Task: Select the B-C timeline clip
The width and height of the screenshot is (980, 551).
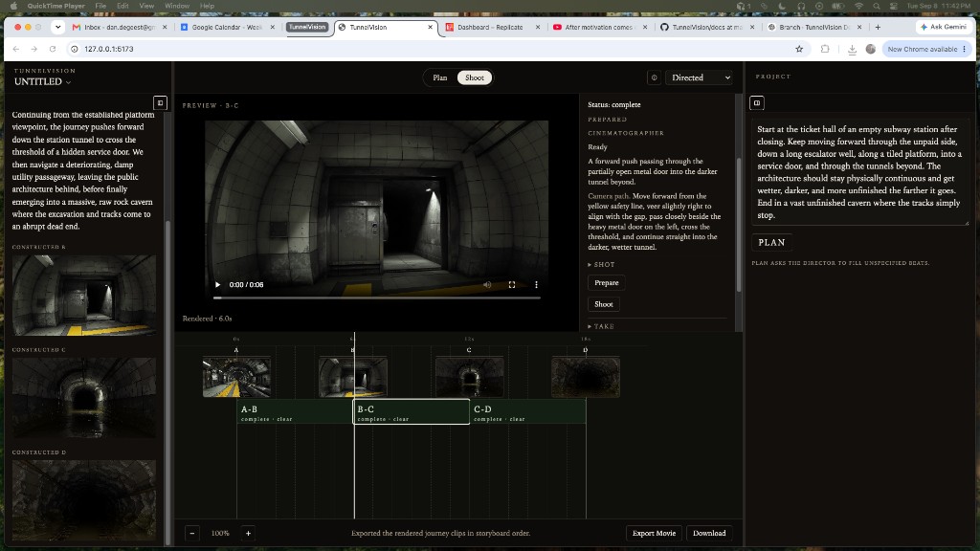Action: [x=412, y=411]
